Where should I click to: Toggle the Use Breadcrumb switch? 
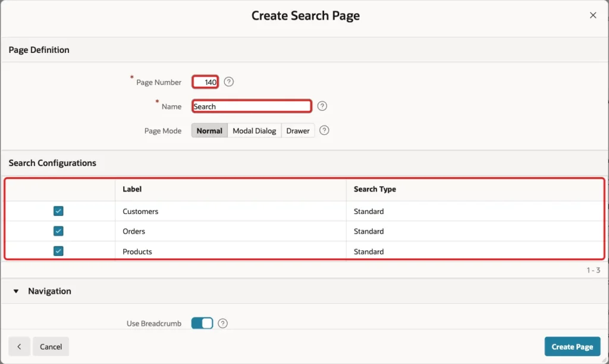[202, 323]
